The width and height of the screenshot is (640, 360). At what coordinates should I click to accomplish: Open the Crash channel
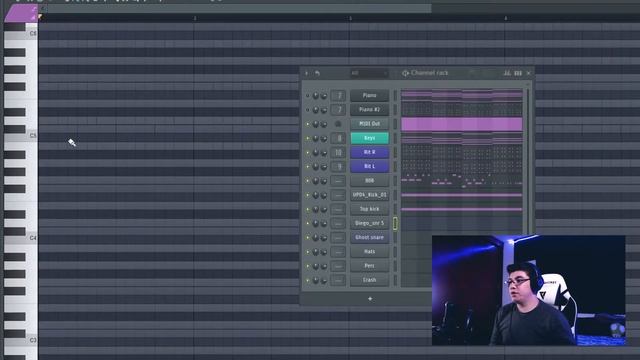click(369, 280)
